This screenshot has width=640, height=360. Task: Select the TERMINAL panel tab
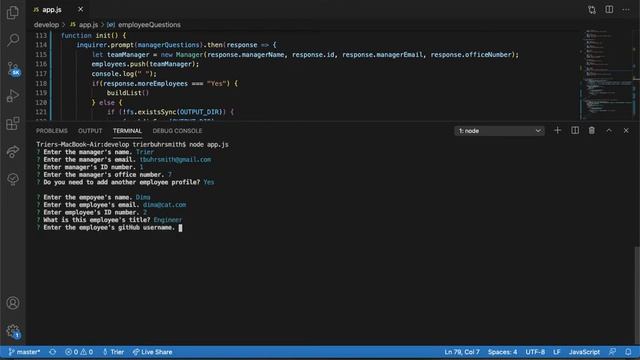coord(127,131)
